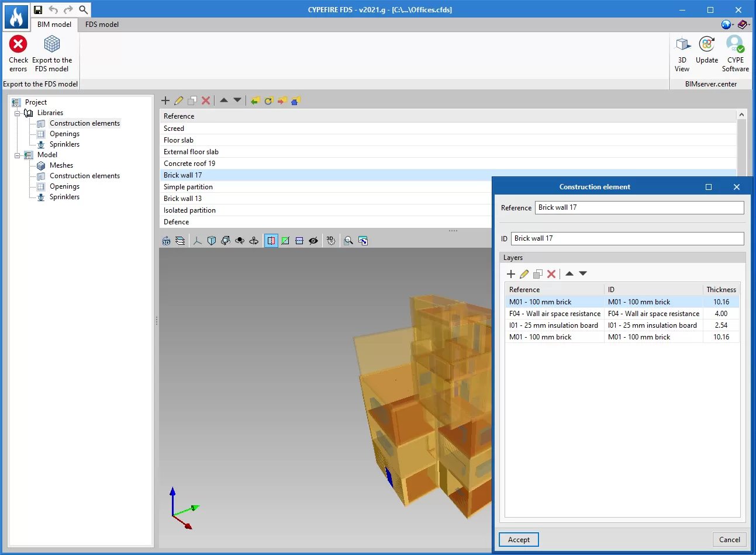
Task: Add new element with plus icon in main list toolbar
Action: click(x=165, y=100)
